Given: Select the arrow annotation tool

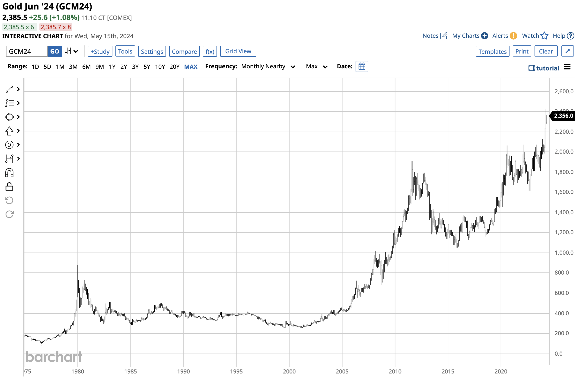Looking at the screenshot, I should (9, 131).
